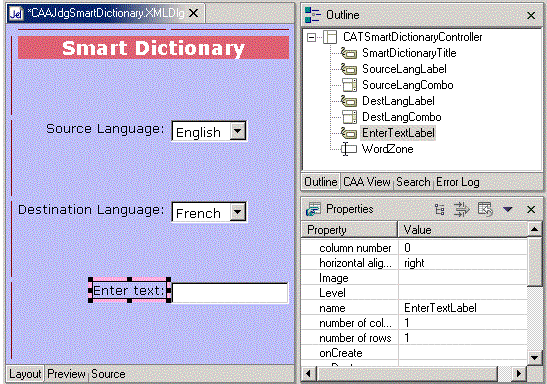Click the Outline panel header icon
The width and height of the screenshot is (547, 384).
tap(313, 15)
